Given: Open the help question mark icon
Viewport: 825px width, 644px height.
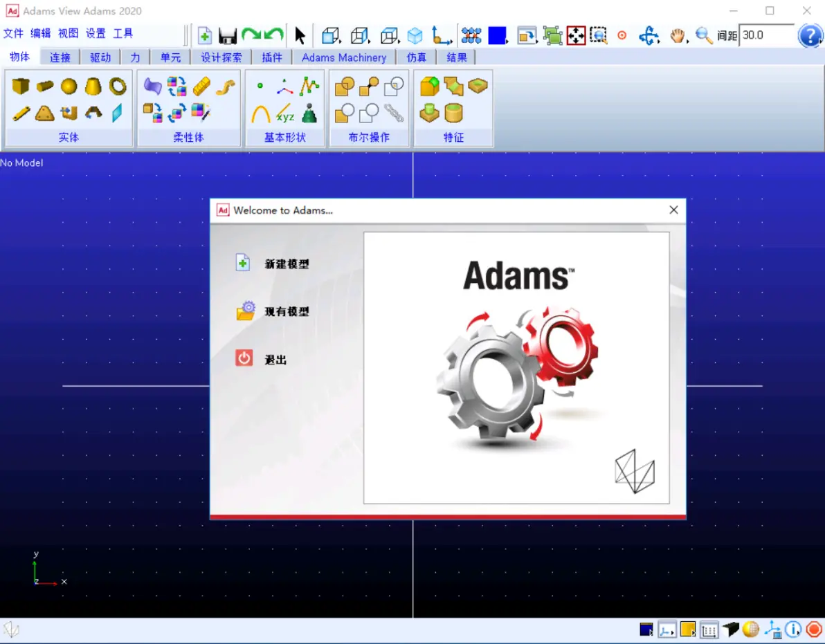Looking at the screenshot, I should 810,36.
